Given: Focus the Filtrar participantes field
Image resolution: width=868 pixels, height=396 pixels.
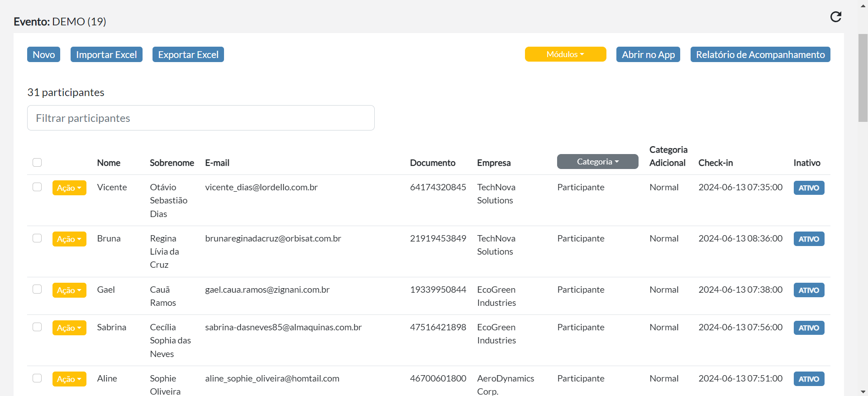Looking at the screenshot, I should coord(201,118).
